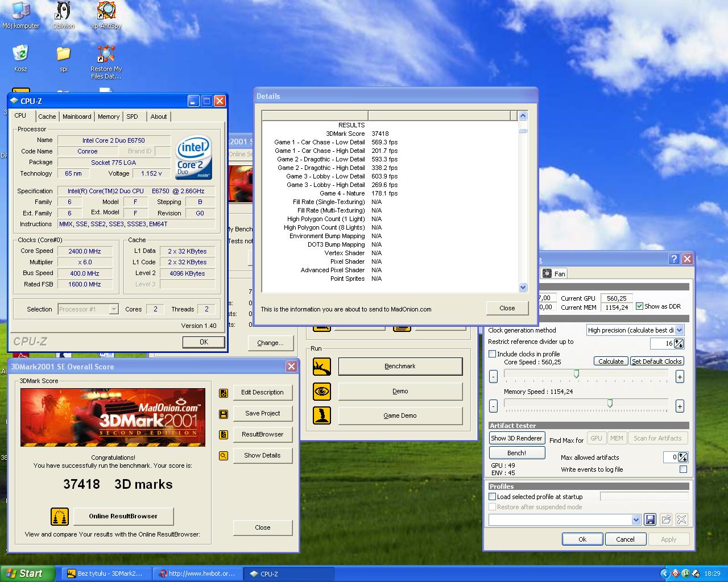Enable Load selected profile at startup
The image size is (728, 582).
492,497
